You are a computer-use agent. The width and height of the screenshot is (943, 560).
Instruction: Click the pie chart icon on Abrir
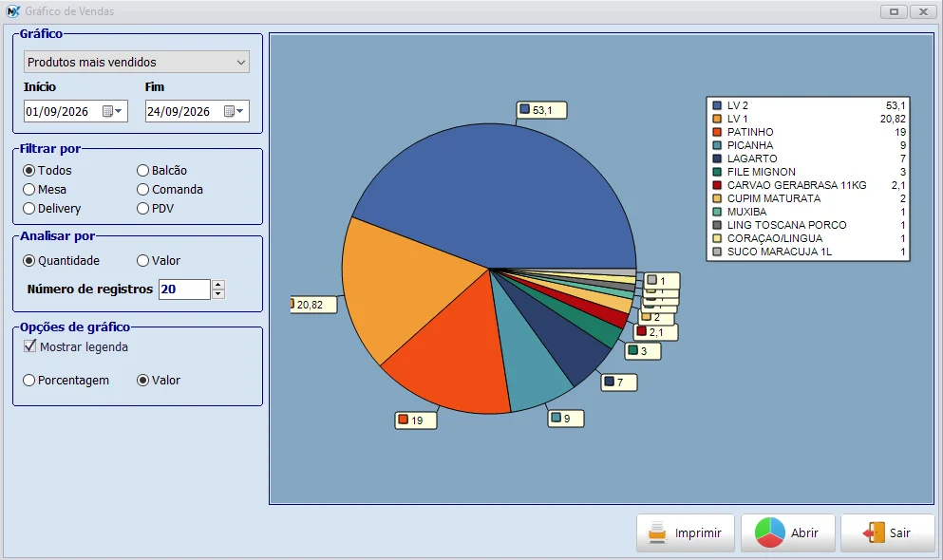pos(770,533)
